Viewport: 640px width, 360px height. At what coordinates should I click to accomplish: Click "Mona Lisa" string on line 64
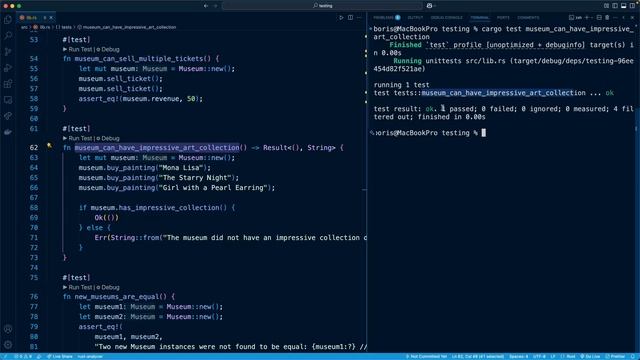pyautogui.click(x=181, y=167)
